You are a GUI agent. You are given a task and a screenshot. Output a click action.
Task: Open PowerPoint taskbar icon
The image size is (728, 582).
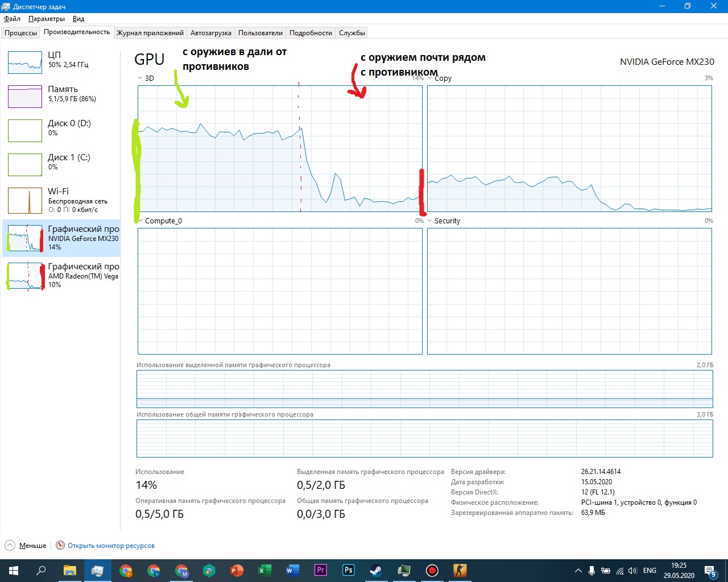[x=237, y=570]
